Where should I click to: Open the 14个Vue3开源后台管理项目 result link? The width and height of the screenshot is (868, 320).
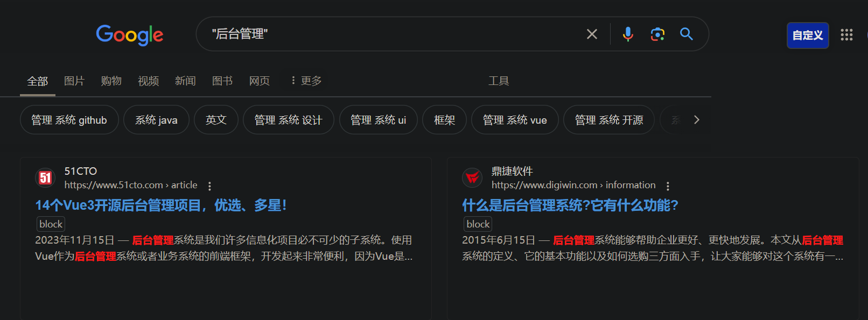click(161, 205)
